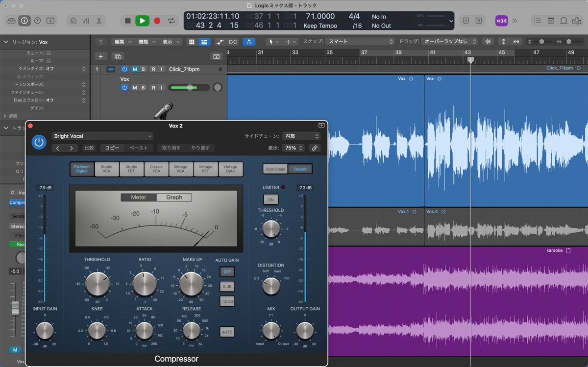Stop playback with the Stop button
This screenshot has width=588, height=367.
(127, 21)
